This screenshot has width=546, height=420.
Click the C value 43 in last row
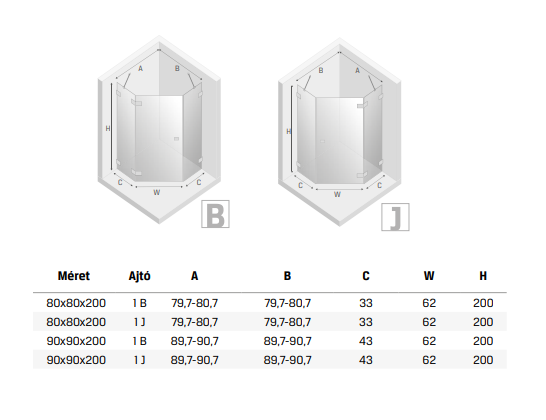pos(366,359)
